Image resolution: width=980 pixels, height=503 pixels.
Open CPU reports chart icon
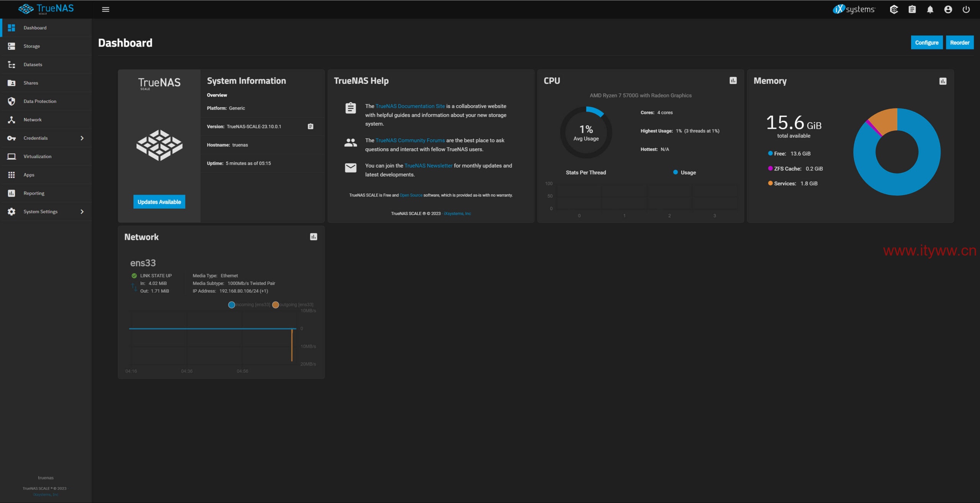[733, 80]
